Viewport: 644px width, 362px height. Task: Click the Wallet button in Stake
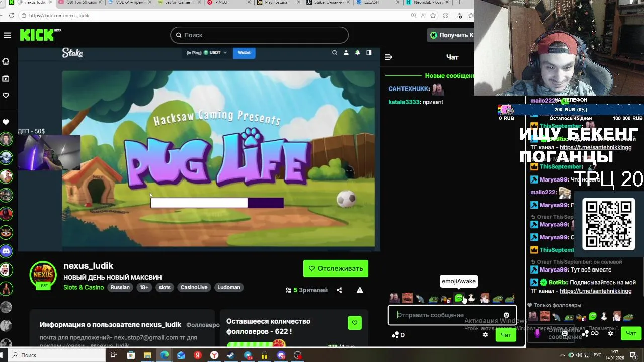pyautogui.click(x=244, y=52)
